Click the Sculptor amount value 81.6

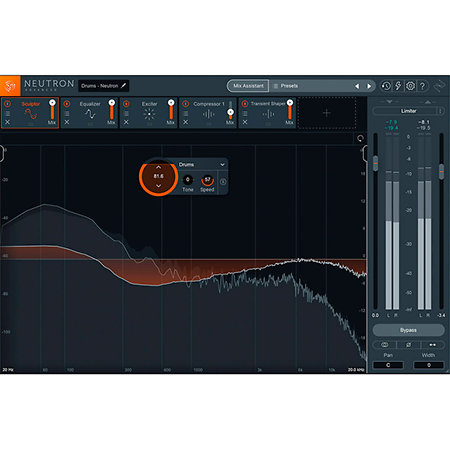(158, 176)
